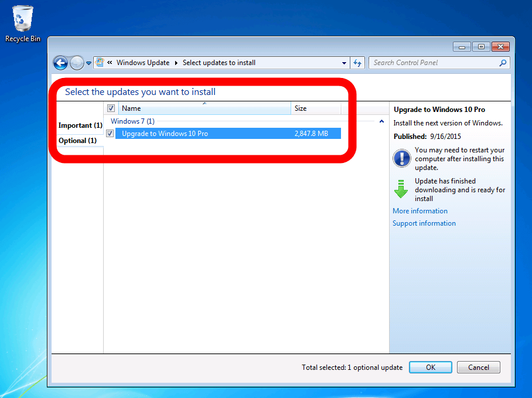Open the Recycle Bin desktop icon
532x398 pixels.
[22, 24]
